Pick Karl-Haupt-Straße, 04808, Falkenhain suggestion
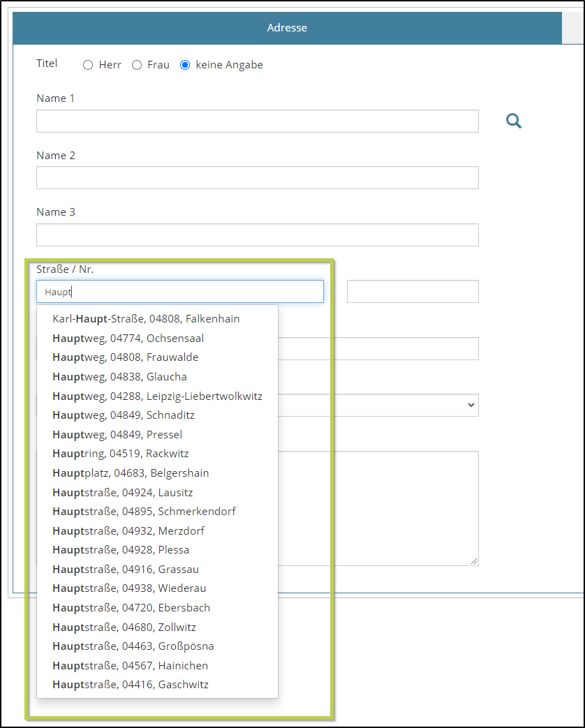The image size is (585, 728). pyautogui.click(x=146, y=319)
